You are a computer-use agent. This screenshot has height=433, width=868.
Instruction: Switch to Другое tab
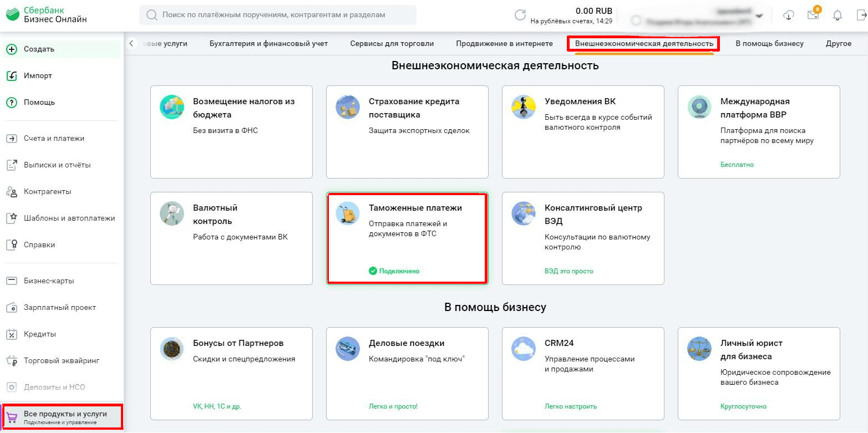839,44
